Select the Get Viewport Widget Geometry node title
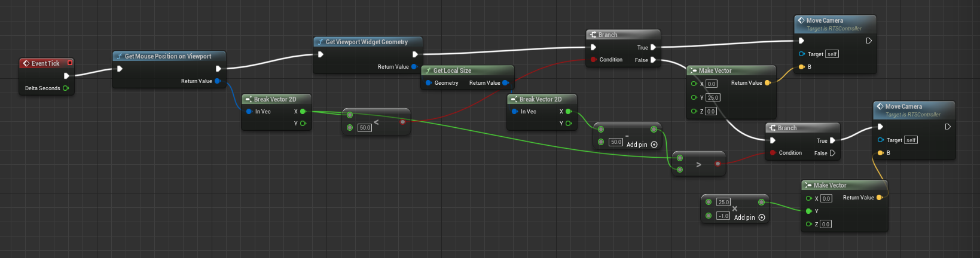Viewport: 980px width, 258px height. click(x=367, y=42)
